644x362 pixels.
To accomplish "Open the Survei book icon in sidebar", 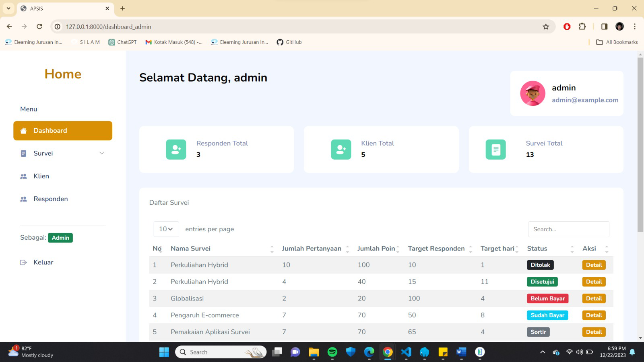I will [23, 153].
